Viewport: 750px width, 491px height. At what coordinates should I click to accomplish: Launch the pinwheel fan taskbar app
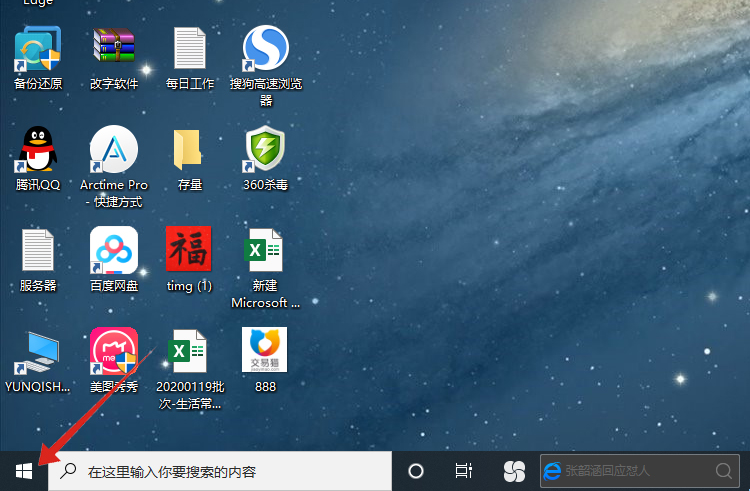514,471
